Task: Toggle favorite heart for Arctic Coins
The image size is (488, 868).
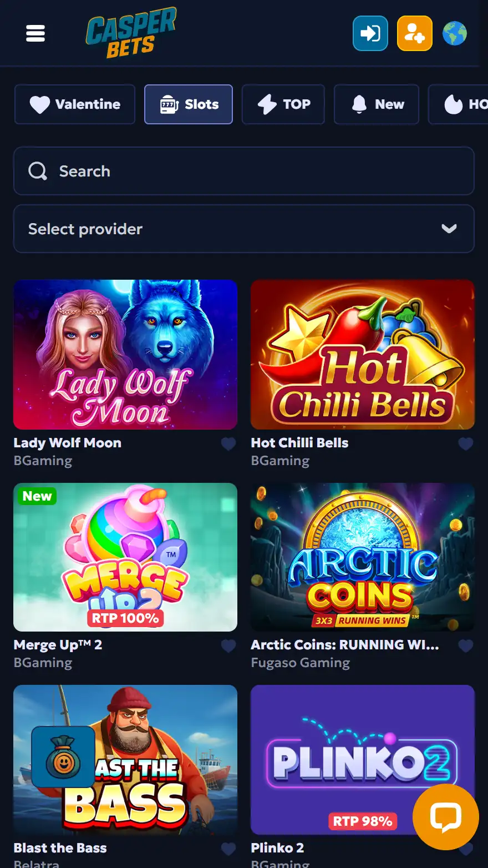Action: coord(466,645)
